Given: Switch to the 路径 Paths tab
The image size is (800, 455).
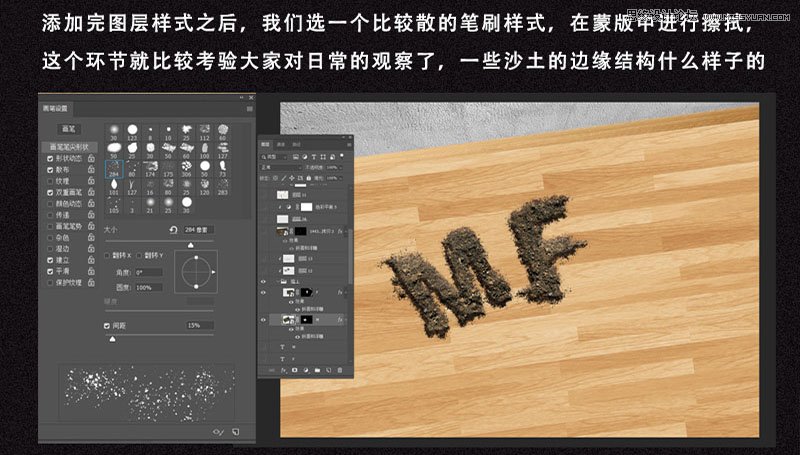Looking at the screenshot, I should pyautogui.click(x=296, y=144).
